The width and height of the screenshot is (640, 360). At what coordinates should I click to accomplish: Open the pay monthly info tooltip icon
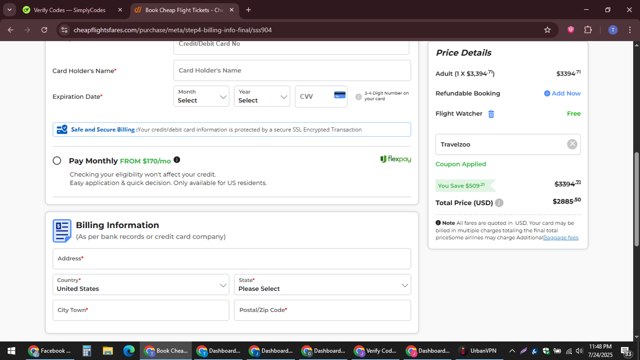tap(177, 160)
